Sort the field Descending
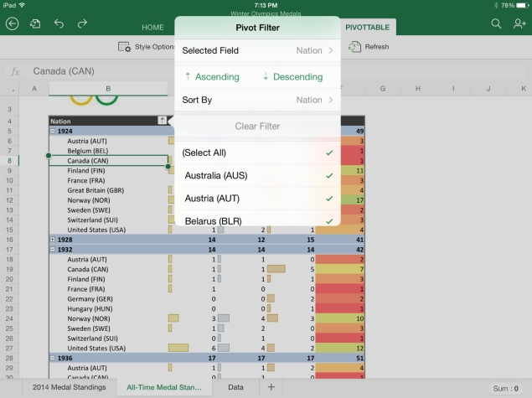The height and width of the screenshot is (398, 532). (x=292, y=77)
